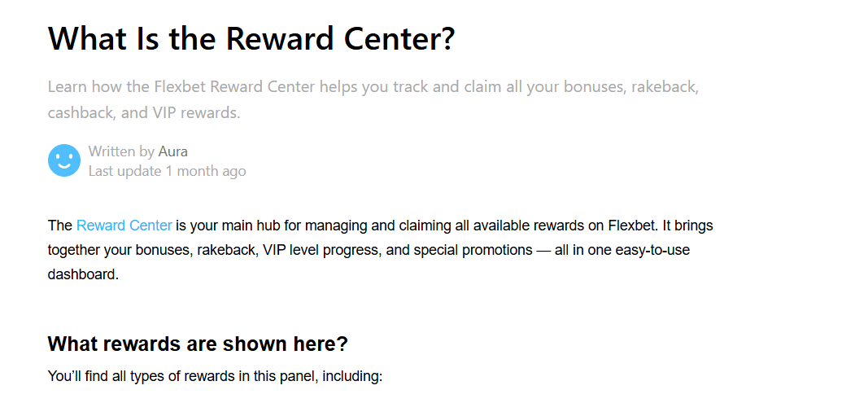Screen dimensions: 868x403
Task: Click 'cashback, and VIP rewards.' subtitle line
Action: pyautogui.click(x=144, y=113)
